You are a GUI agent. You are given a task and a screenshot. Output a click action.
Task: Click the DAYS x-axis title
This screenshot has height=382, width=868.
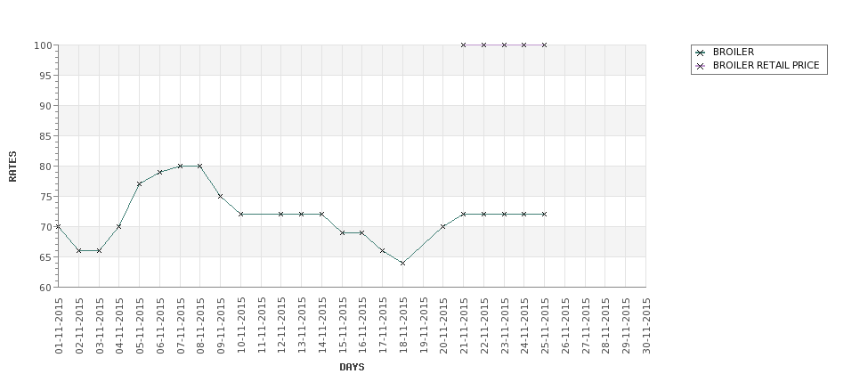point(352,367)
